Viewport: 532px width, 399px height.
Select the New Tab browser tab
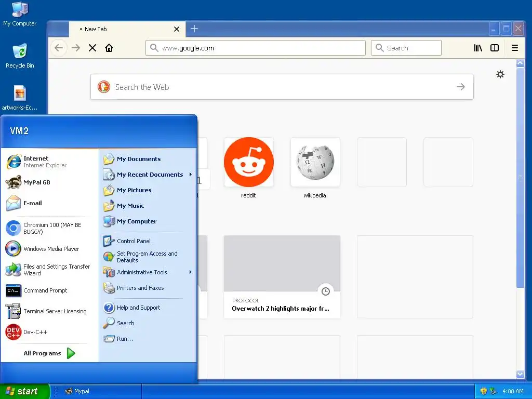point(127,29)
